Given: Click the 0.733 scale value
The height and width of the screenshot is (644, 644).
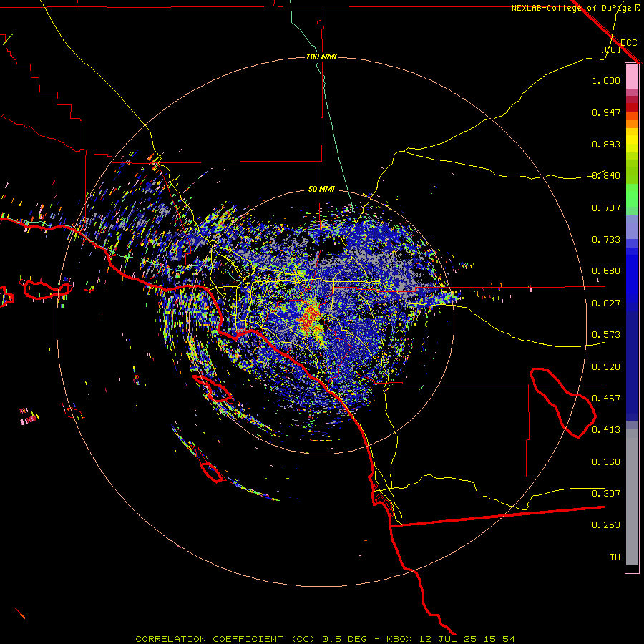Looking at the screenshot, I should pyautogui.click(x=606, y=240).
